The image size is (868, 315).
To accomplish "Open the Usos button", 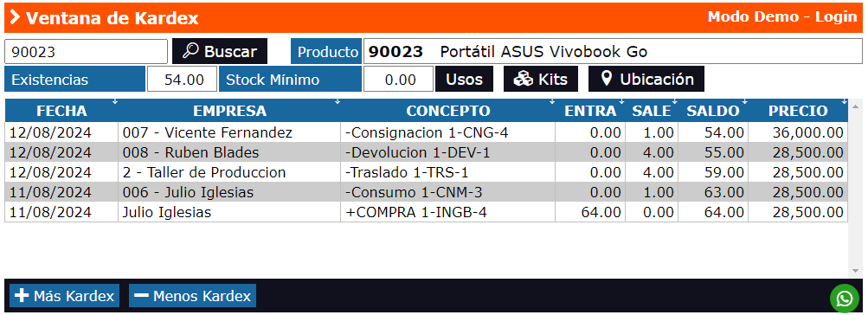I will [x=464, y=79].
